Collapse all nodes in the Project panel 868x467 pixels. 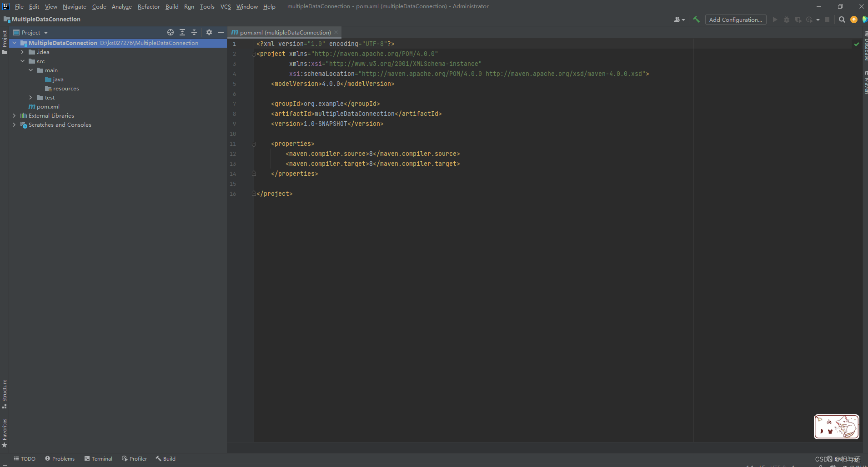coord(194,32)
